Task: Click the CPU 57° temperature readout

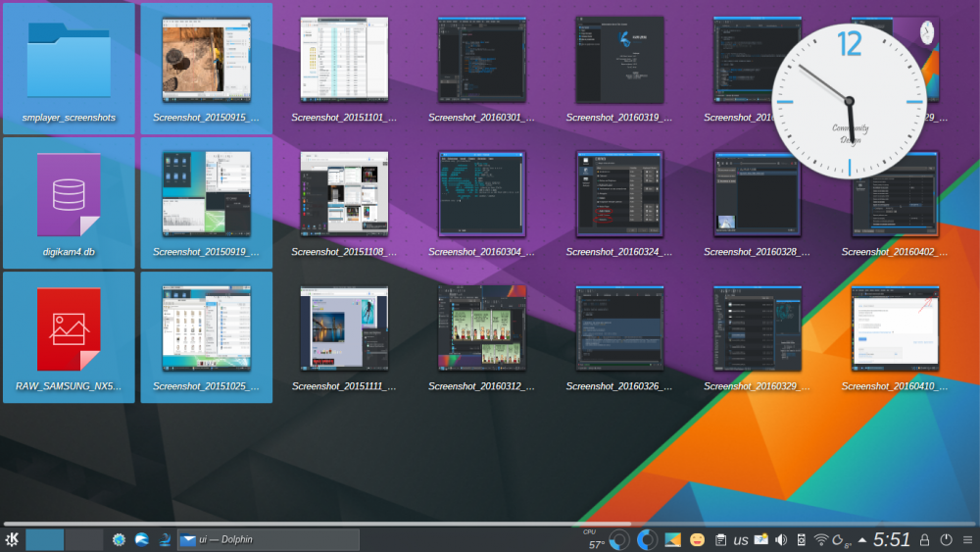Action: click(595, 539)
